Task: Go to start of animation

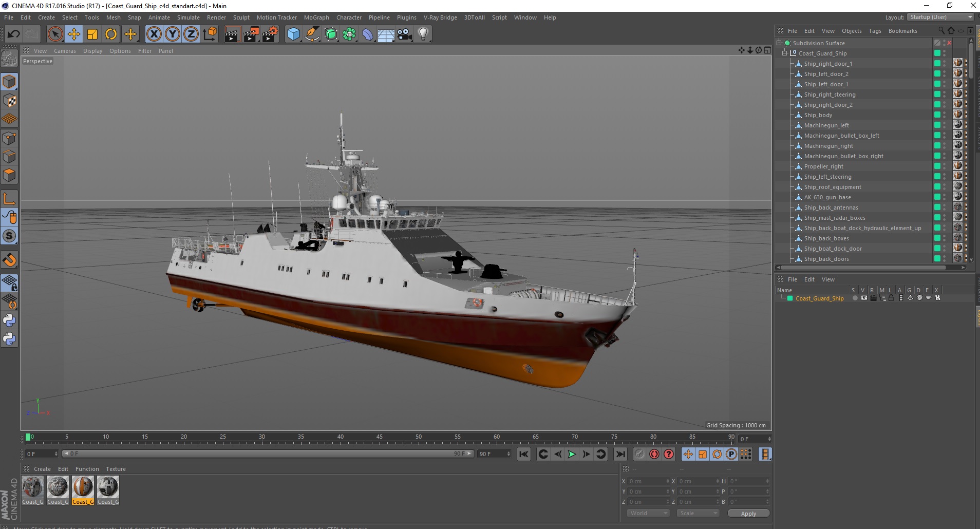Action: coord(523,454)
